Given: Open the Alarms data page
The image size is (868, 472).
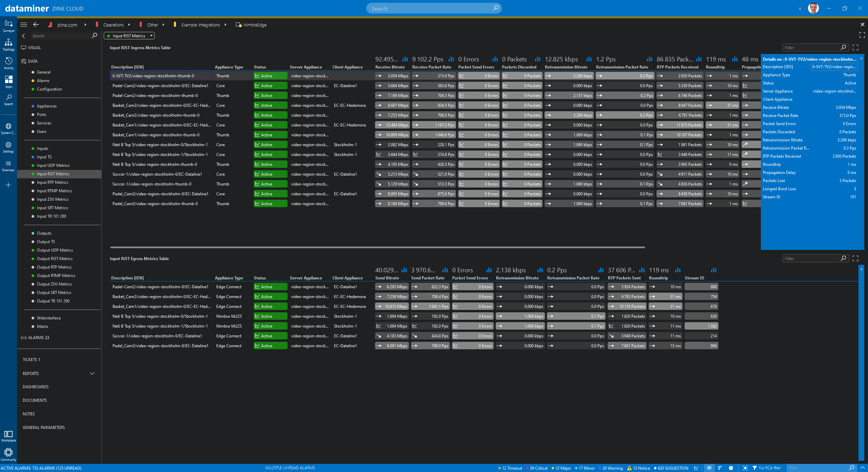Looking at the screenshot, I should [x=43, y=81].
